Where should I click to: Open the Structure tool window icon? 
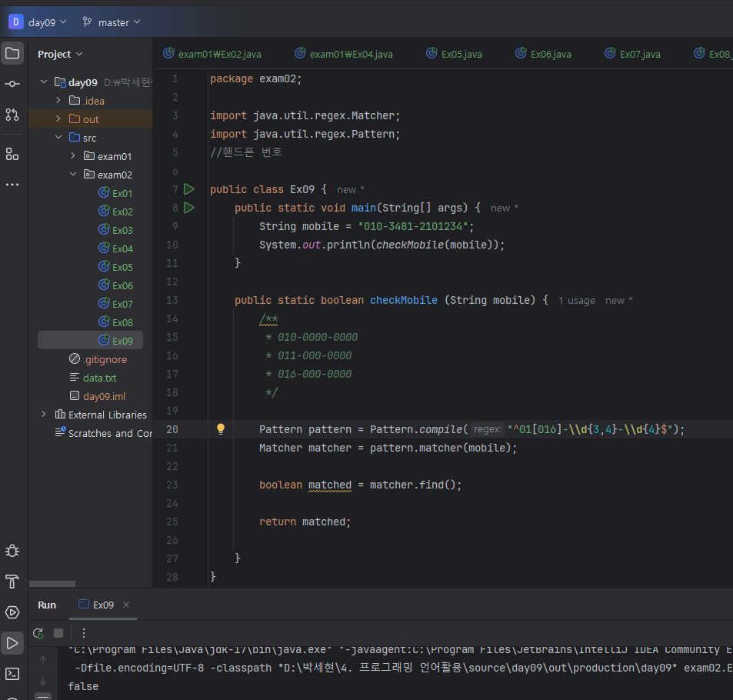(12, 154)
